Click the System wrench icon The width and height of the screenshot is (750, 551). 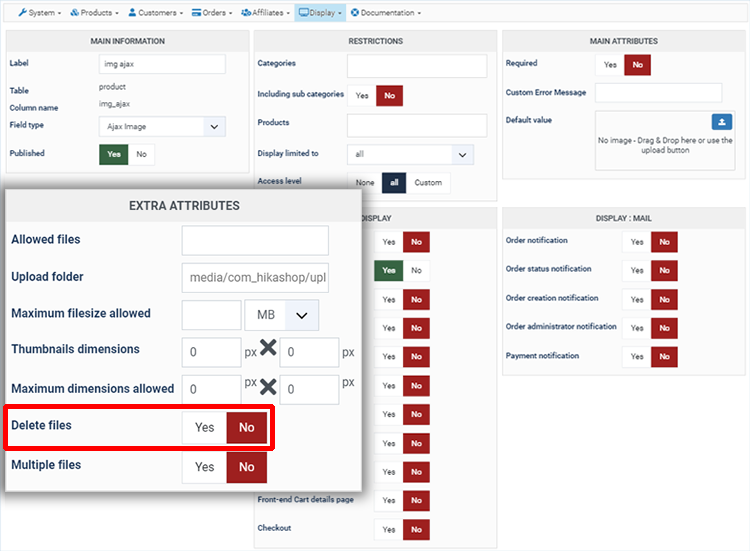point(22,13)
